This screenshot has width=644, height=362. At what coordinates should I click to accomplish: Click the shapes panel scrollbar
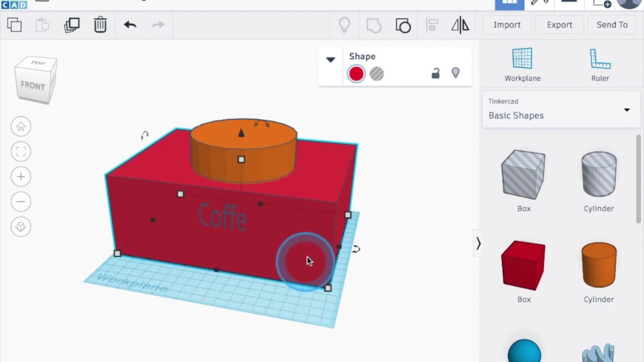pyautogui.click(x=639, y=179)
